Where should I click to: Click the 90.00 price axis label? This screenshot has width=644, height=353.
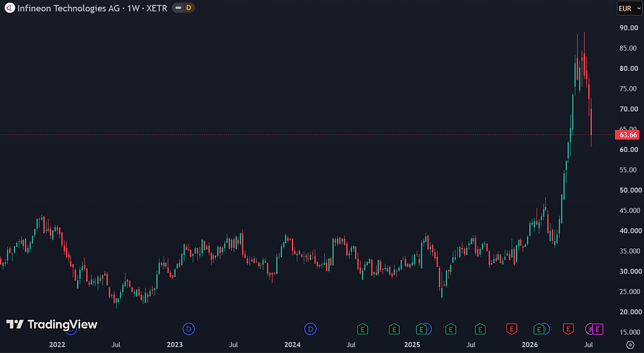[629, 28]
